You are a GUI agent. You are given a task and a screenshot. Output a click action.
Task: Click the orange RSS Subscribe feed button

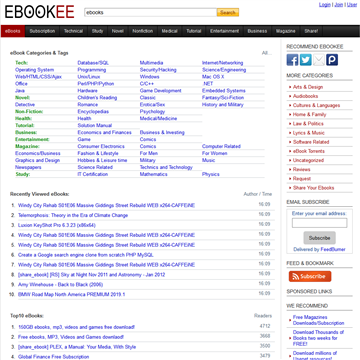click(x=310, y=276)
